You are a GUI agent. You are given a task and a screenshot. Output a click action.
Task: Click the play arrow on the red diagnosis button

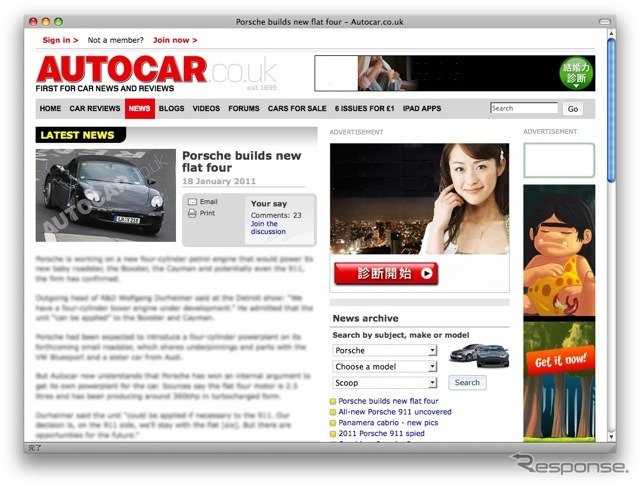(427, 273)
